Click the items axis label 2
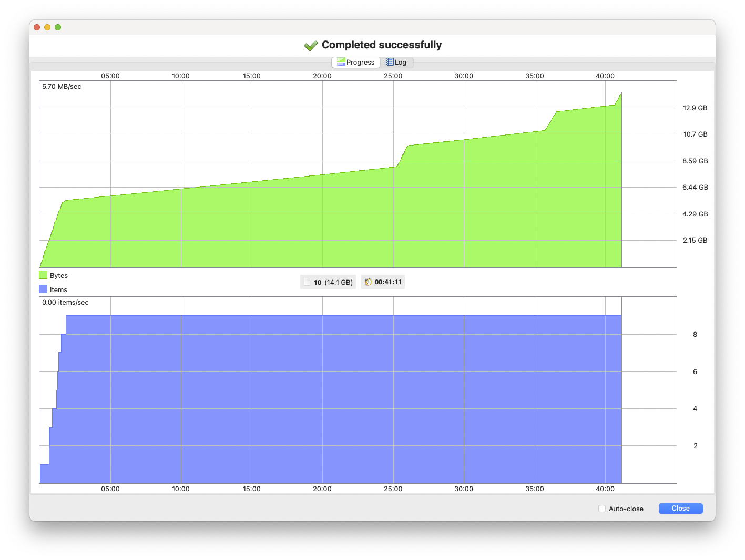The image size is (745, 560). [x=695, y=446]
